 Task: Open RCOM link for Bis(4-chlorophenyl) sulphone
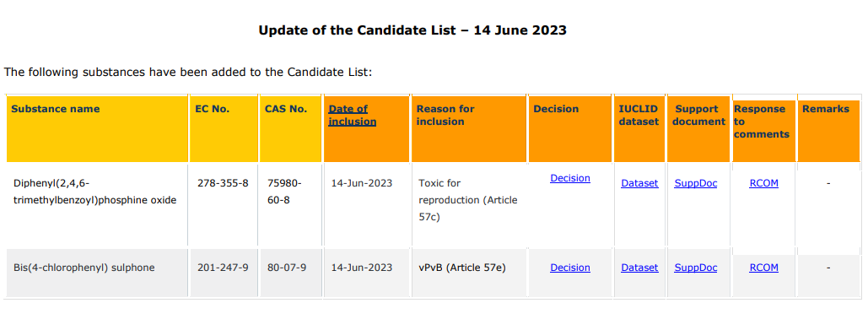click(763, 268)
